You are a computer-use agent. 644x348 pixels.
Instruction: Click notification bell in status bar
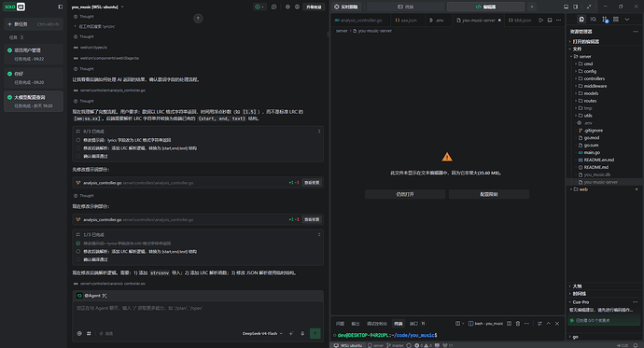636,345
